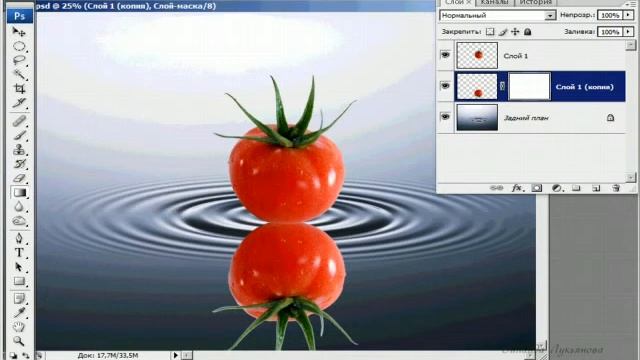Image resolution: width=640 pixels, height=360 pixels.
Task: Select the Слой 1 (копия) layer thumbnail
Action: 477,86
